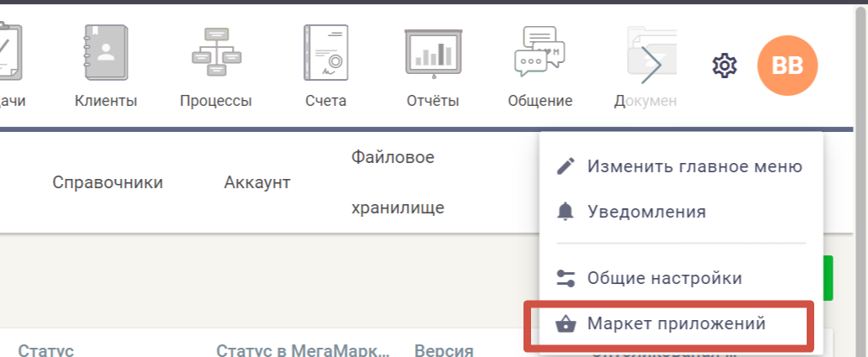
Task: Open Общие настройки from dropdown
Action: click(664, 278)
